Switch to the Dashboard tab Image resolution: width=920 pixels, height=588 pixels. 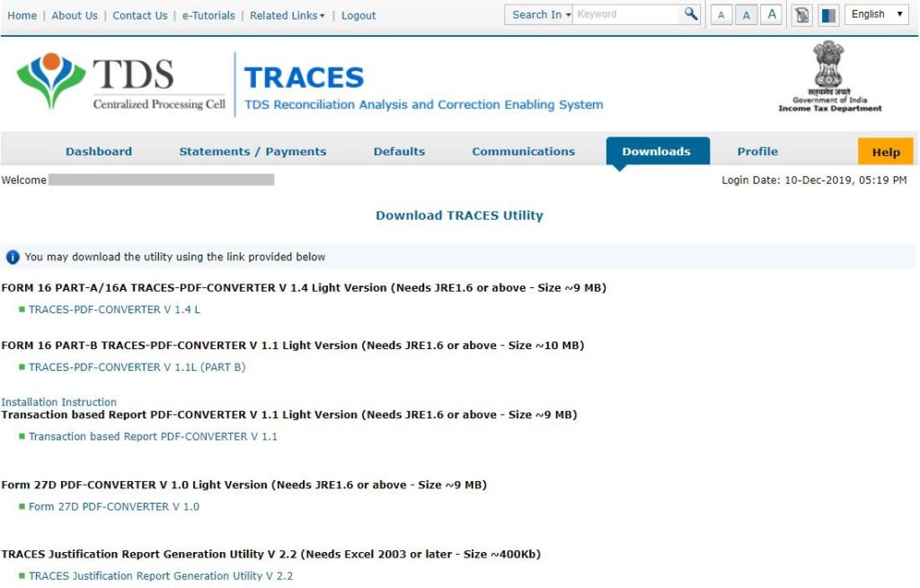click(99, 151)
